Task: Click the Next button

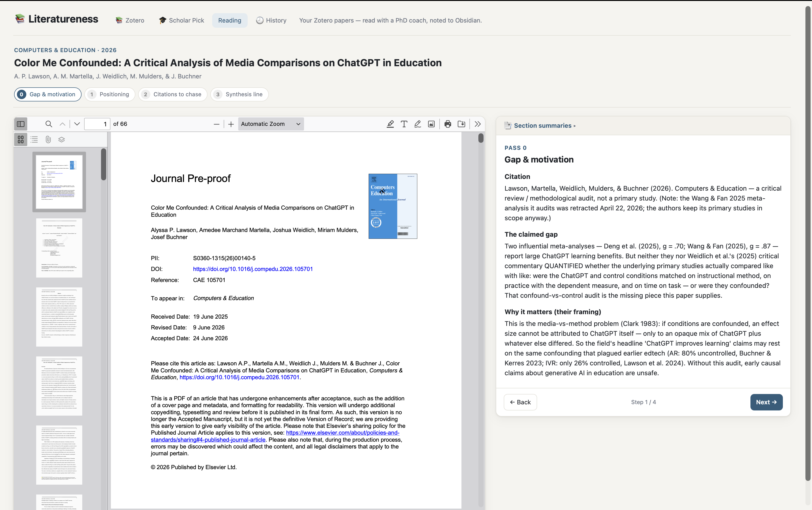Action: [766, 402]
